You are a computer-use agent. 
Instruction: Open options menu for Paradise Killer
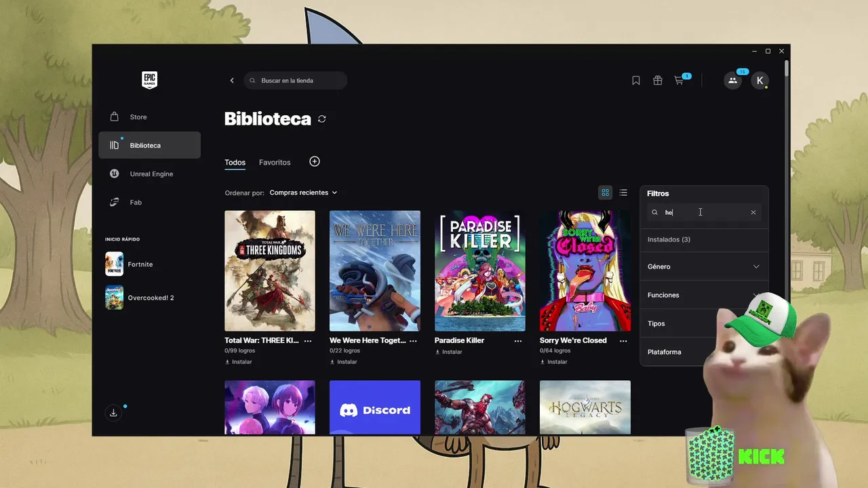[x=518, y=341]
